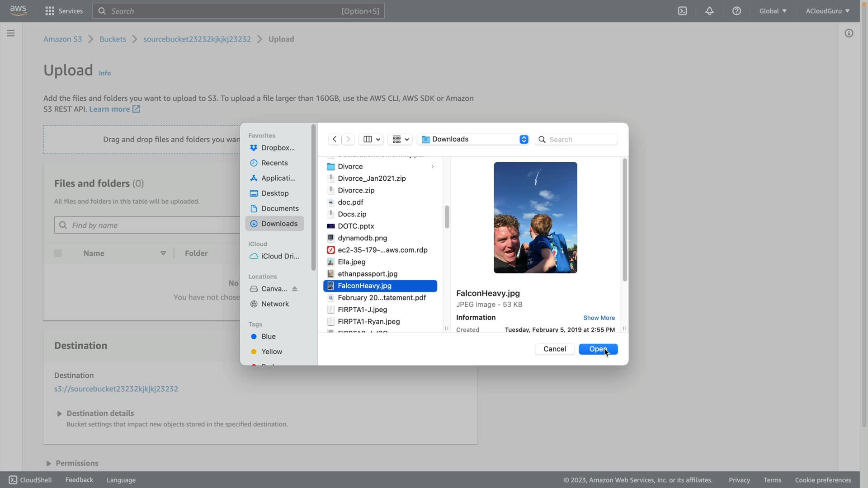Open the help question mark icon
868x488 pixels.
(736, 11)
